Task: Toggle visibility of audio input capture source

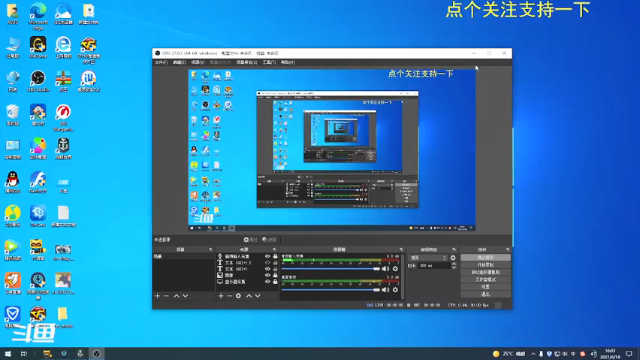Action: [267, 256]
